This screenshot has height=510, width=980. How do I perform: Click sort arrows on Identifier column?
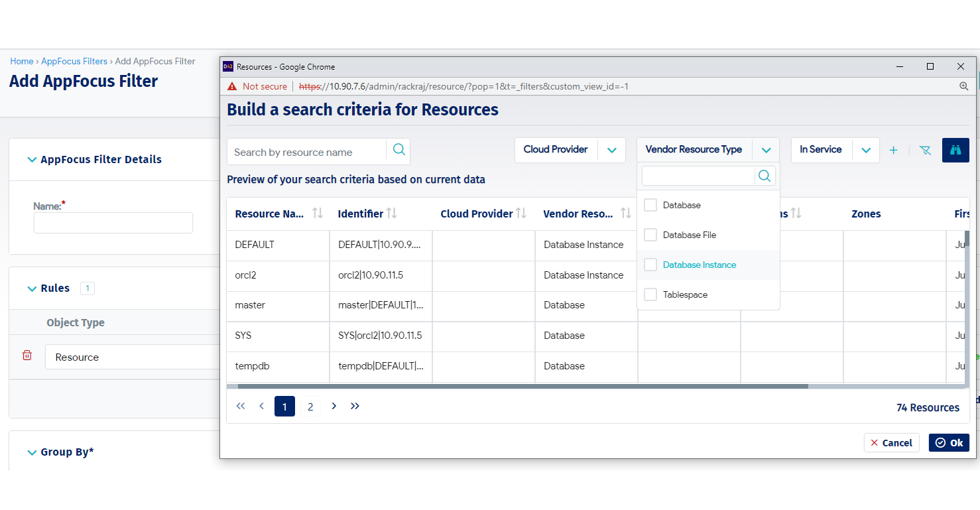(392, 213)
